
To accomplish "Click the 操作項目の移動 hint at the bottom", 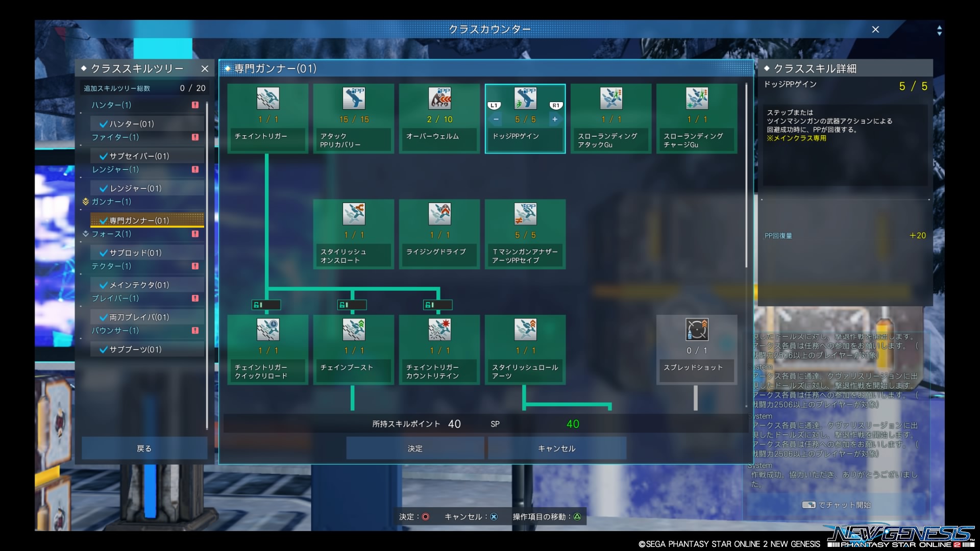I will [547, 517].
